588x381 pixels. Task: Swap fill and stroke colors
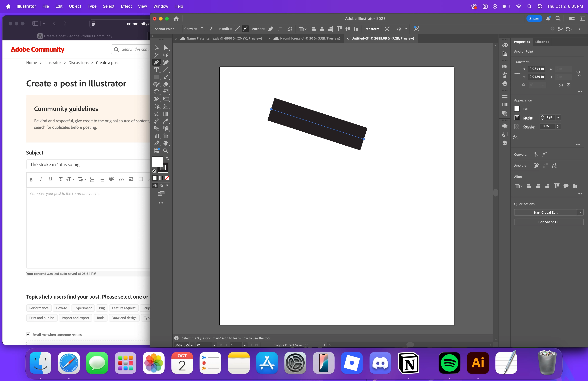pos(167,158)
